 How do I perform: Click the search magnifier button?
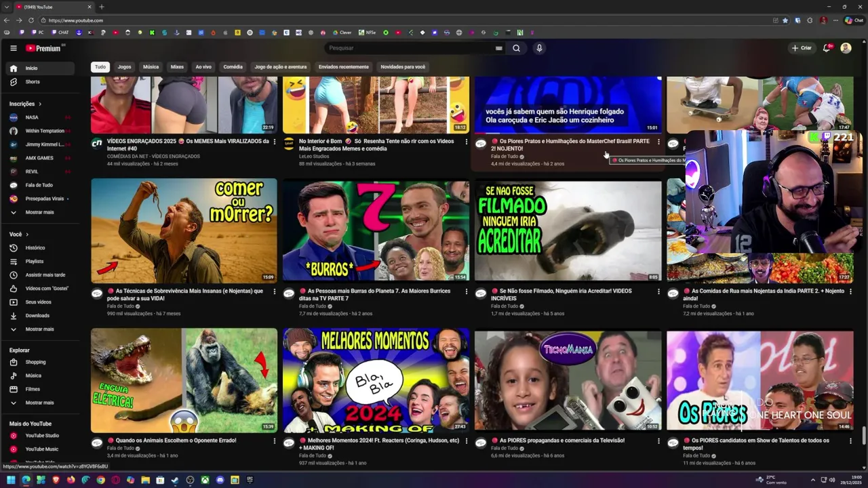click(x=516, y=48)
